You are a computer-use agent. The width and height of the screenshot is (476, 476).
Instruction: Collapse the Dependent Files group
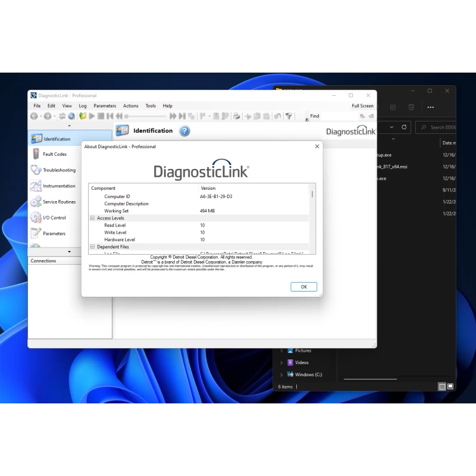pos(92,247)
